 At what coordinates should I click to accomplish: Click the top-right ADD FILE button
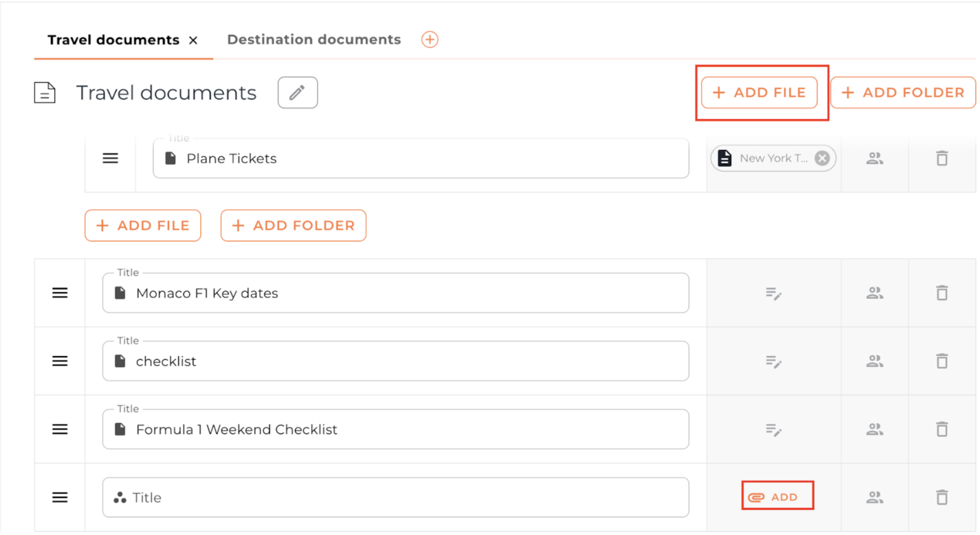coord(759,93)
